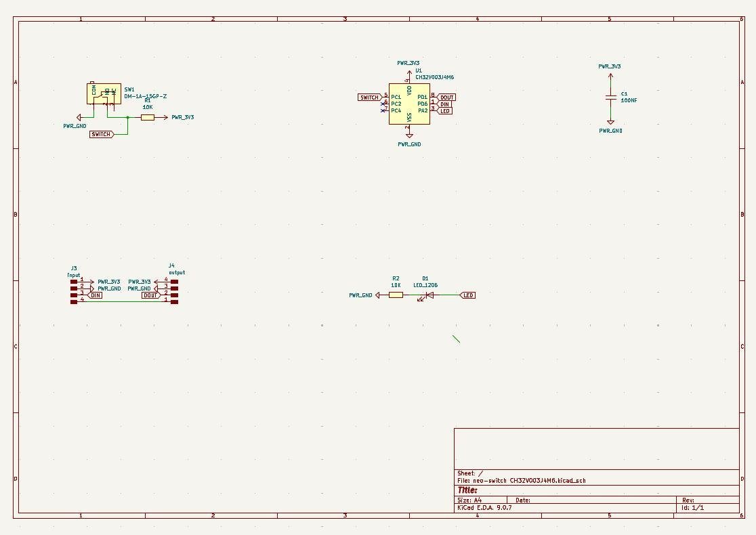Viewport: 756px width, 535px height.
Task: Select the Id: 1/1 text
Action: coord(693,507)
